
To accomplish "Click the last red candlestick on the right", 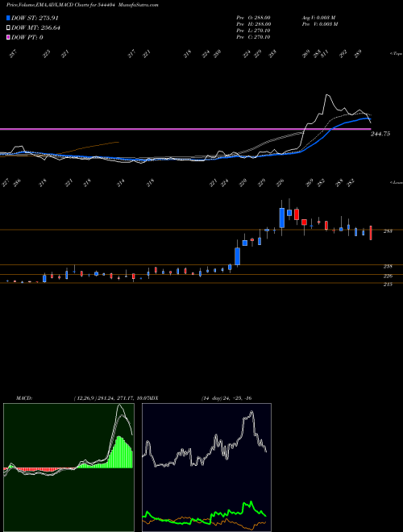I will (371, 233).
